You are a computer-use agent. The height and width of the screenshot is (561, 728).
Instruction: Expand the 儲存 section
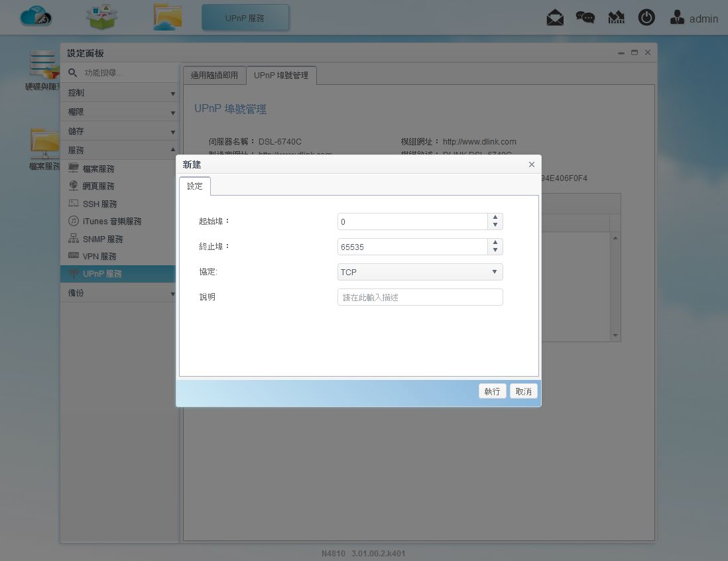pyautogui.click(x=120, y=131)
